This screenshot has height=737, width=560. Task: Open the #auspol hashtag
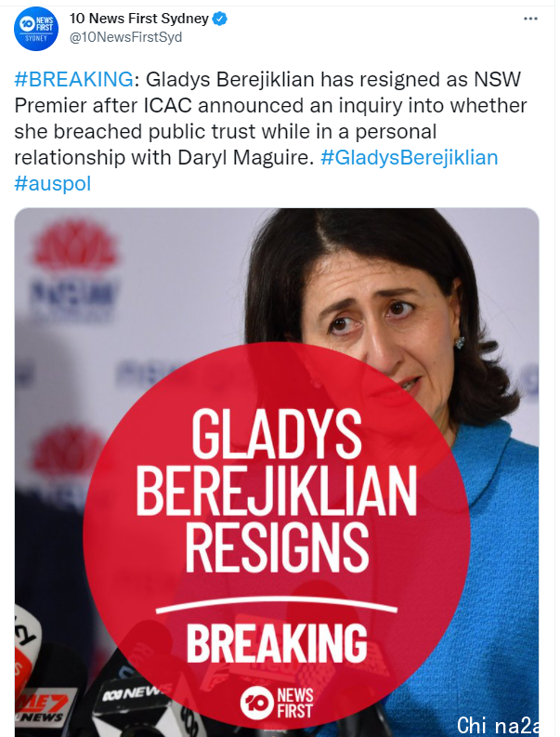[53, 183]
